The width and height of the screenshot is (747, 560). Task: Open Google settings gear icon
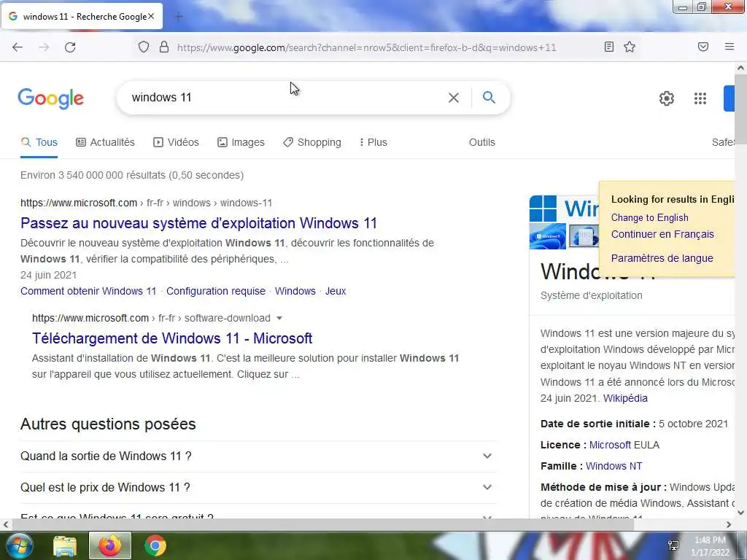coord(667,98)
